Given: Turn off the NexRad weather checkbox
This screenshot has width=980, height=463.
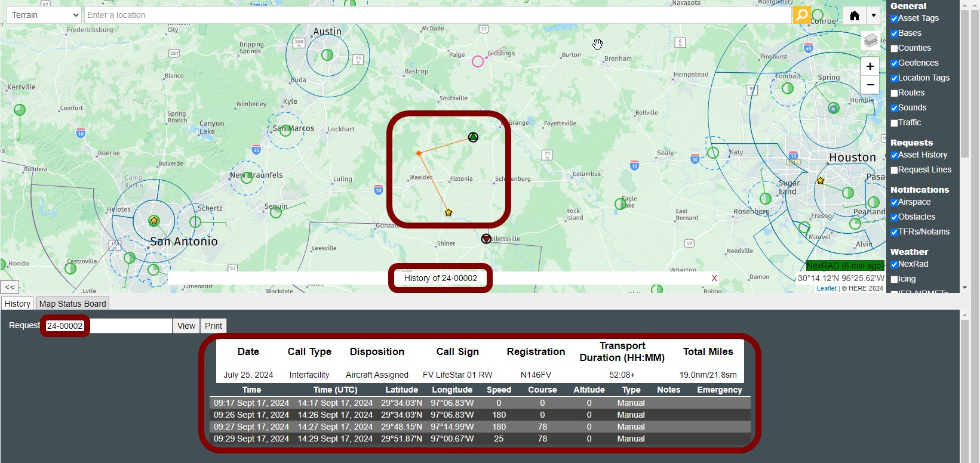Looking at the screenshot, I should coord(894,264).
